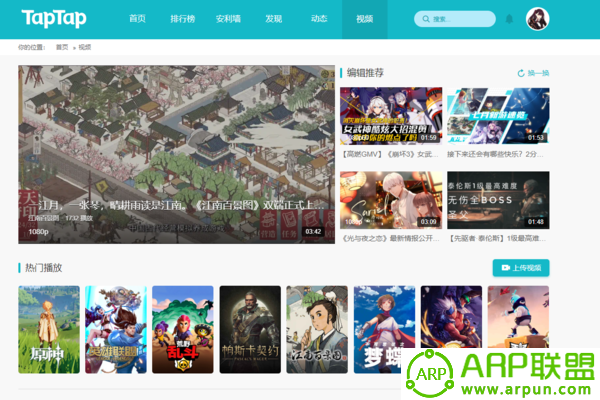Click the 热门播放 section heading

pyautogui.click(x=44, y=268)
